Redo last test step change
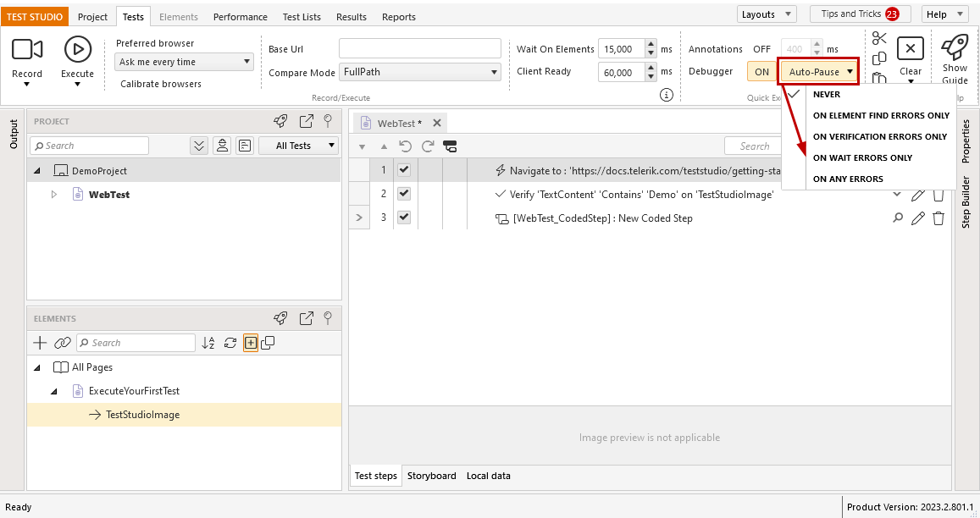 click(x=428, y=146)
